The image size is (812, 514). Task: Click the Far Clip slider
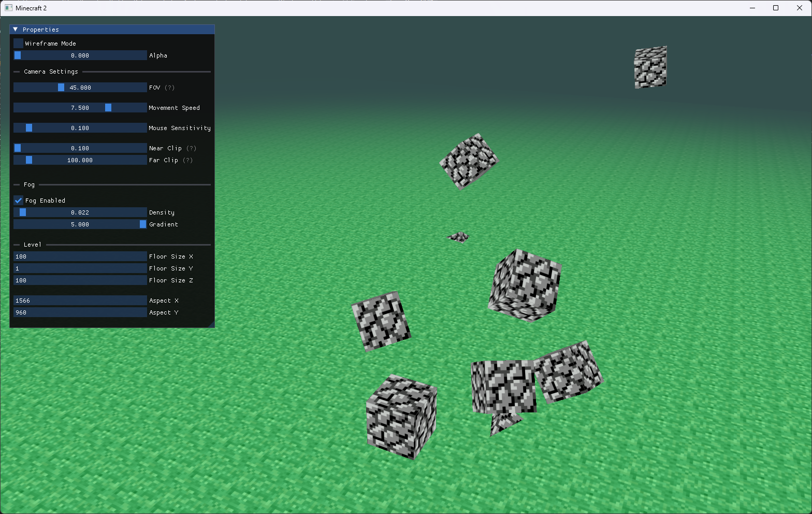click(x=80, y=160)
